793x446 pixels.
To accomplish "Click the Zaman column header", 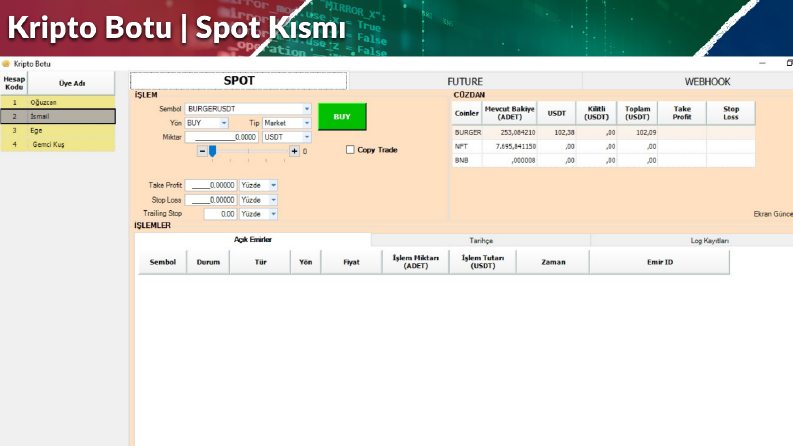I will click(x=553, y=262).
